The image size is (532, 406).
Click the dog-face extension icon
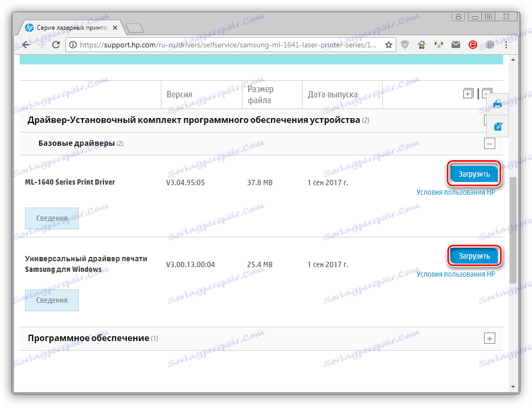tap(438, 45)
